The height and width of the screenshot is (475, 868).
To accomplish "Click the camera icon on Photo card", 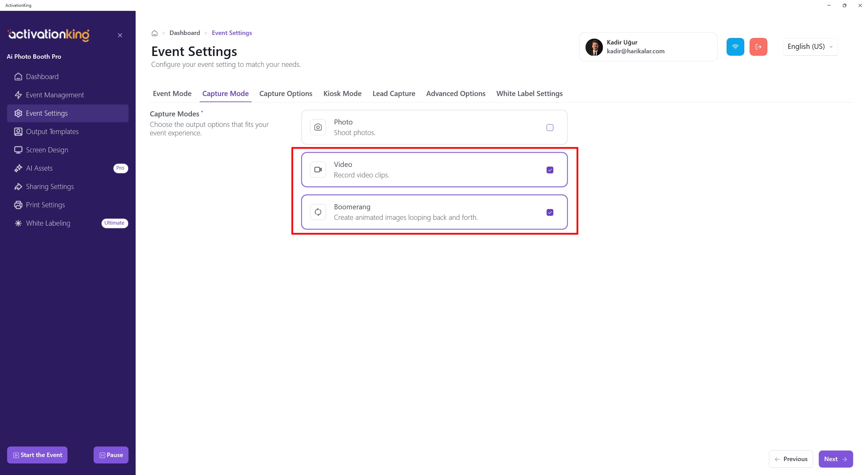I will (318, 127).
